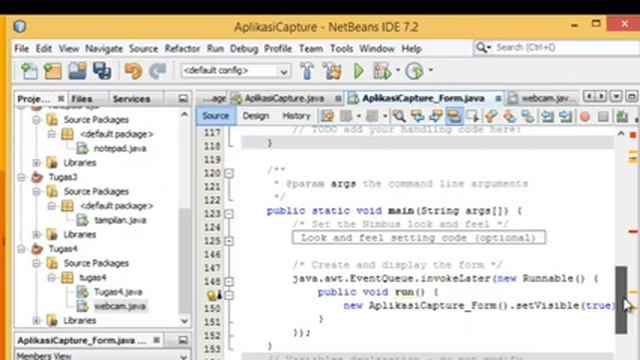640x360 pixels.
Task: Select tampilan.java in the Projects tree
Action: click(120, 220)
